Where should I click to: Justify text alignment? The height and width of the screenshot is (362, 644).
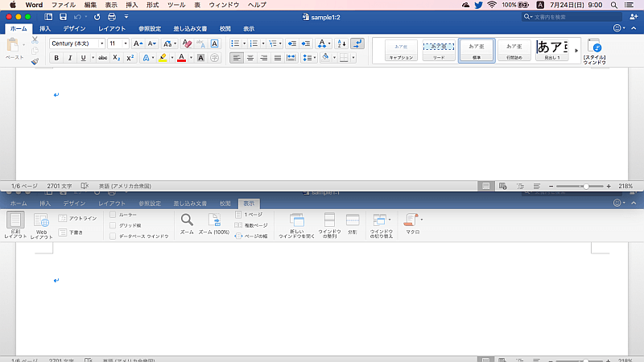click(x=277, y=58)
